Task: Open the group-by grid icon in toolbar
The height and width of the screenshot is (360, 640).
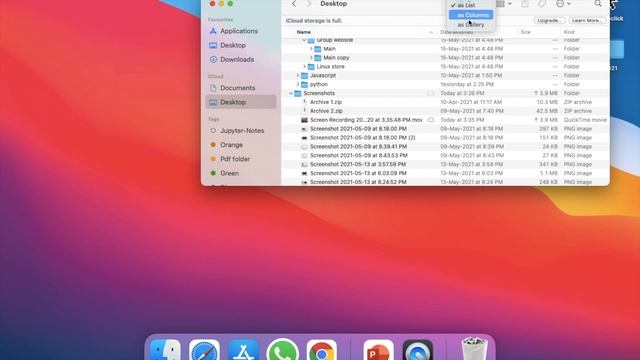Action: tap(503, 4)
